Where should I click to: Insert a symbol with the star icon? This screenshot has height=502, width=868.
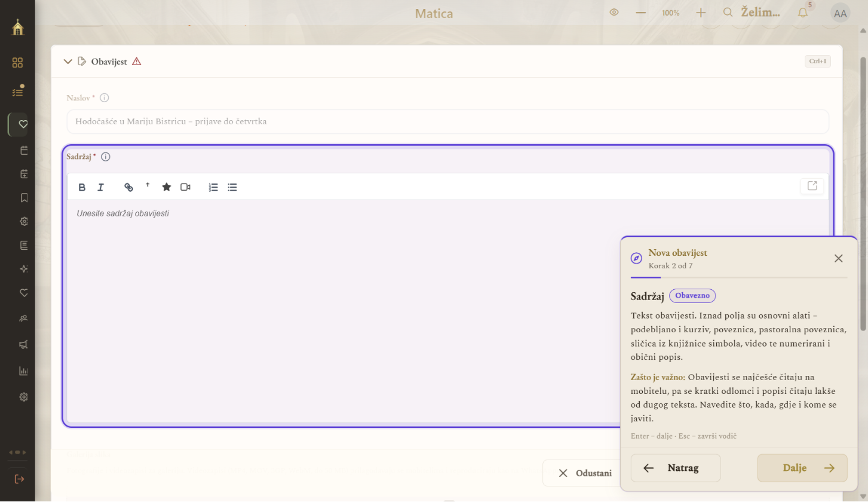167,187
